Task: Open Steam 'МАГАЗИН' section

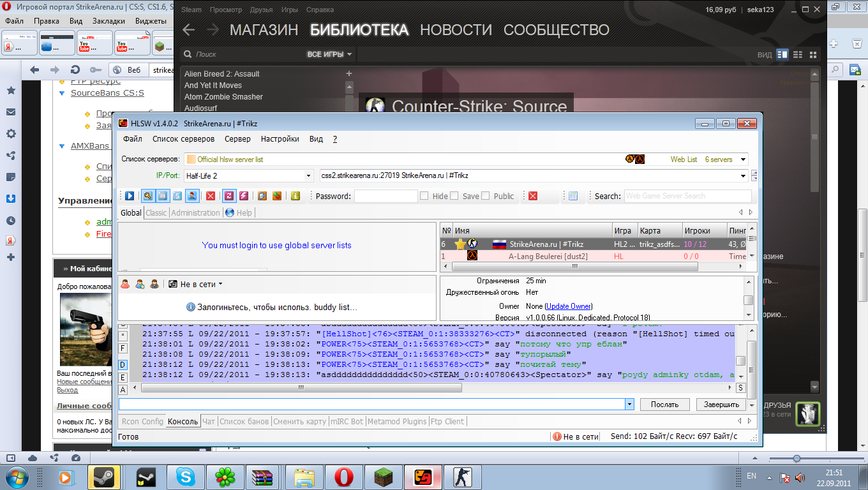Action: pyautogui.click(x=264, y=30)
